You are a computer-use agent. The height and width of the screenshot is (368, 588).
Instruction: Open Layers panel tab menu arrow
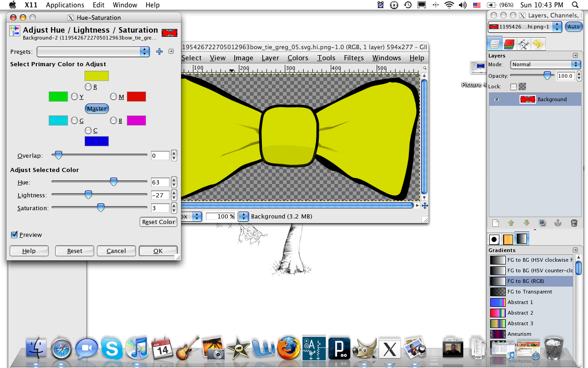(575, 56)
